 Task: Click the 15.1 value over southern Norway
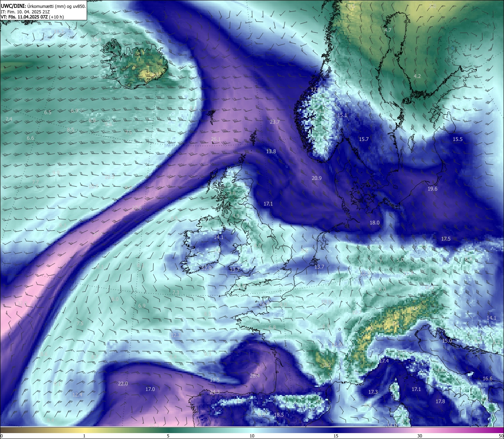point(342,115)
